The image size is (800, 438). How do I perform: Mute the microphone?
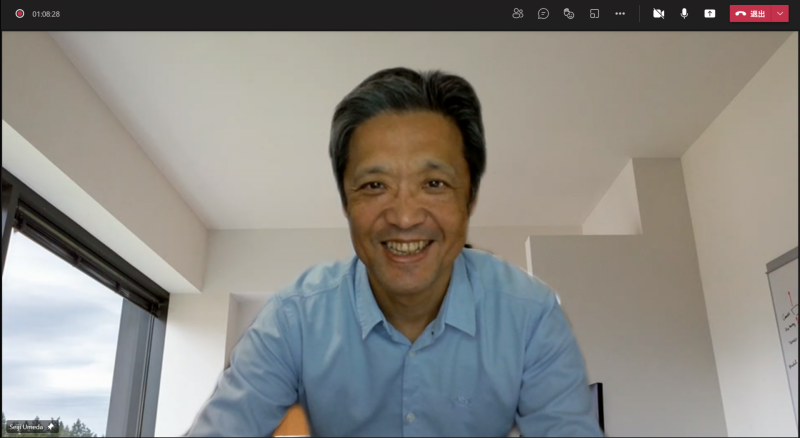click(684, 14)
